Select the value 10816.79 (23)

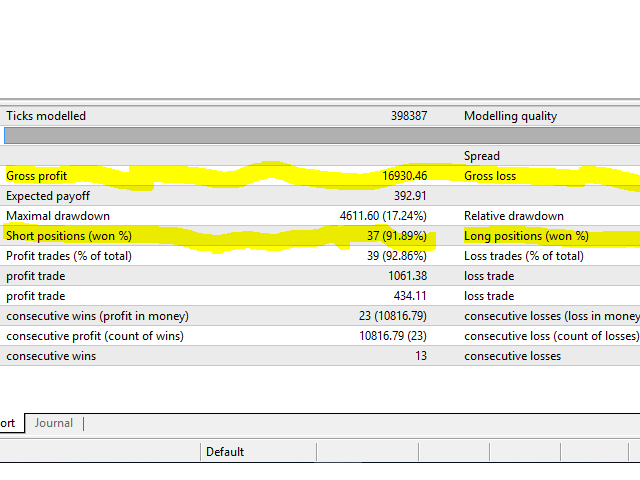point(393,336)
